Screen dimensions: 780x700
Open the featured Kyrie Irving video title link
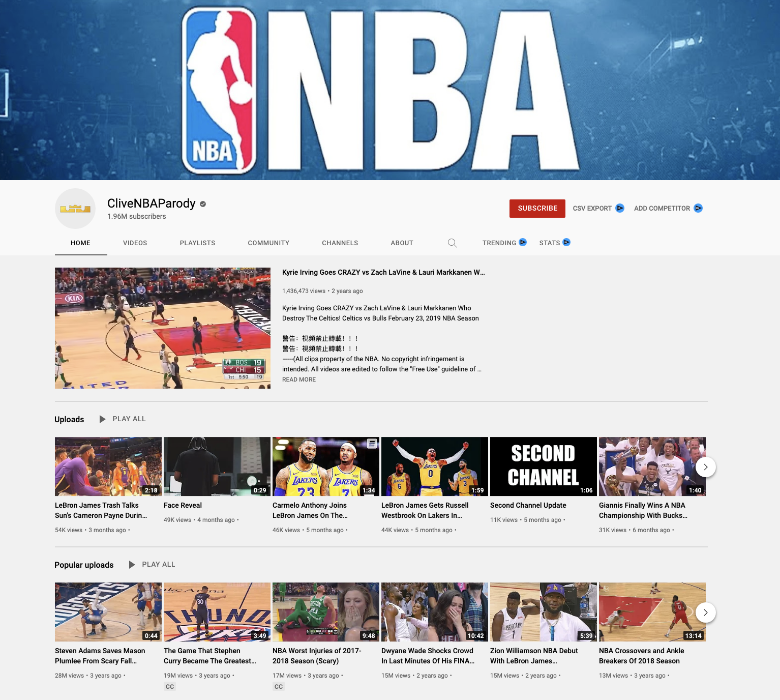(x=383, y=272)
